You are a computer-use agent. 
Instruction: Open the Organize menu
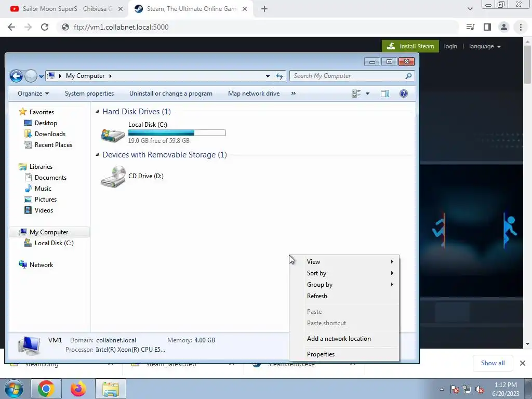click(33, 94)
